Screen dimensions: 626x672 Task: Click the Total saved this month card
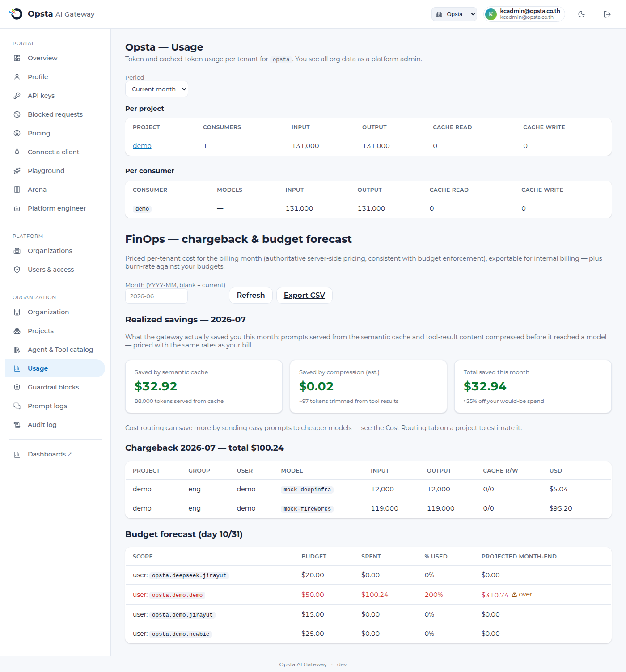pos(533,387)
